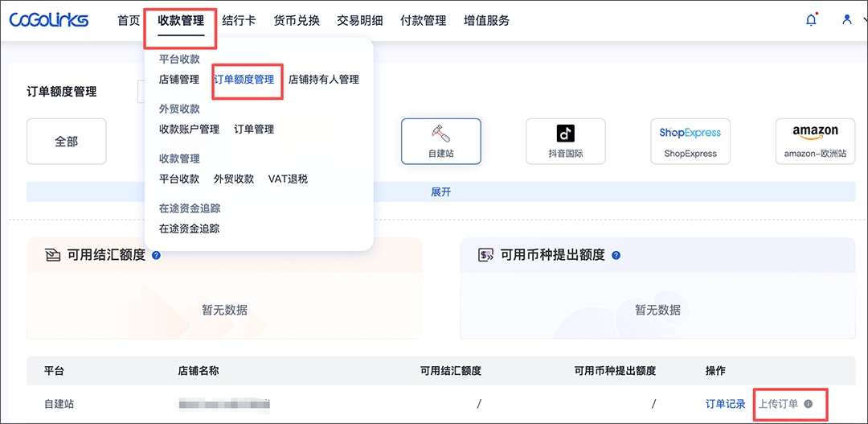Viewport: 868px width, 424px height.
Task: Click the notification bell icon
Action: click(x=811, y=20)
